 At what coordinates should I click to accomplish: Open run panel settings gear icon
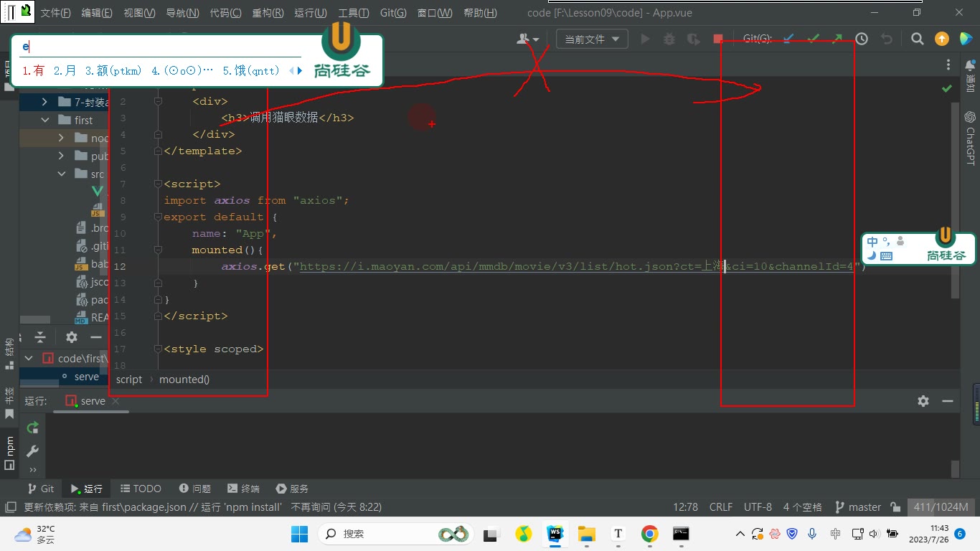coord(923,401)
